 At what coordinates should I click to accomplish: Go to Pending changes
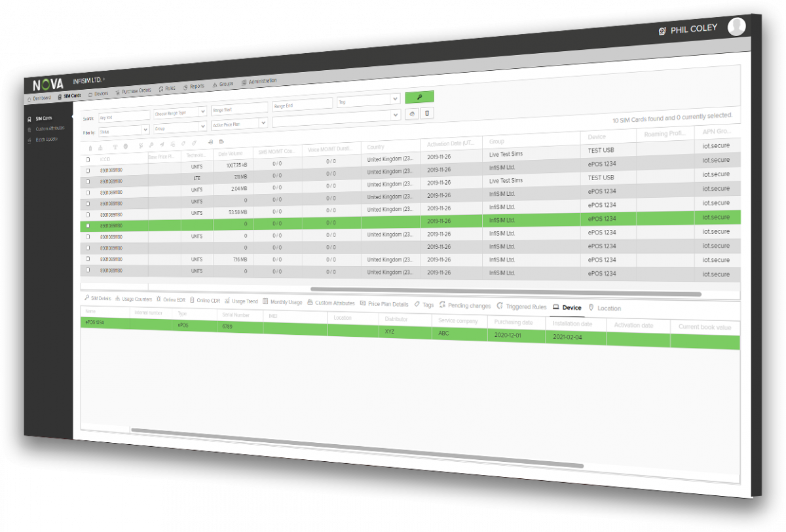[x=468, y=305]
